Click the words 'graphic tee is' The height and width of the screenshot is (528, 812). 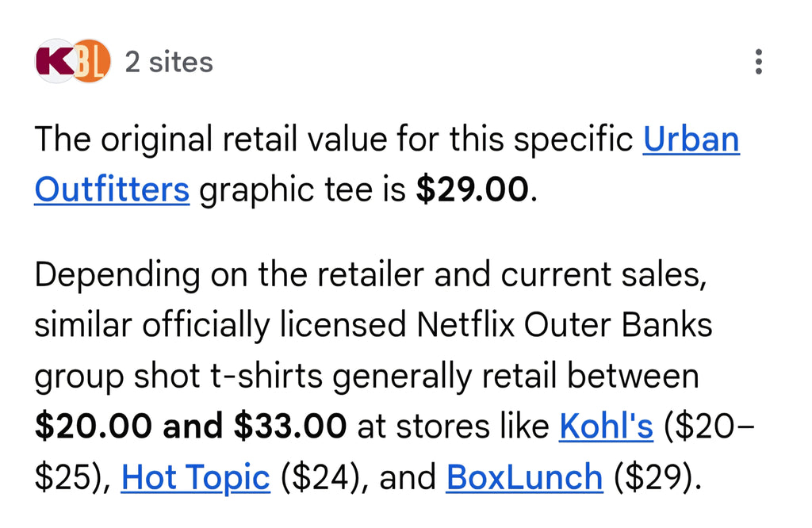(x=302, y=190)
